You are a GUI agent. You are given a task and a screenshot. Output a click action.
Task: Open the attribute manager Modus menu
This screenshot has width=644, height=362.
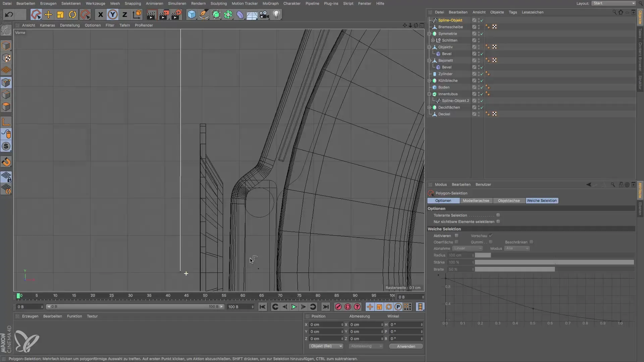pos(441,184)
